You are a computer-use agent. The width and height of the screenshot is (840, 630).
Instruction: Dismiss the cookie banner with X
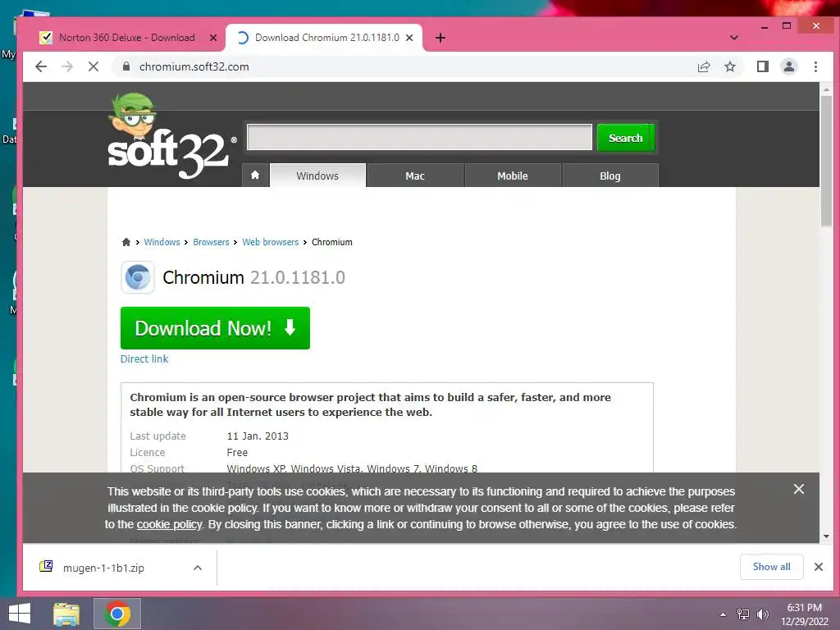pos(799,489)
